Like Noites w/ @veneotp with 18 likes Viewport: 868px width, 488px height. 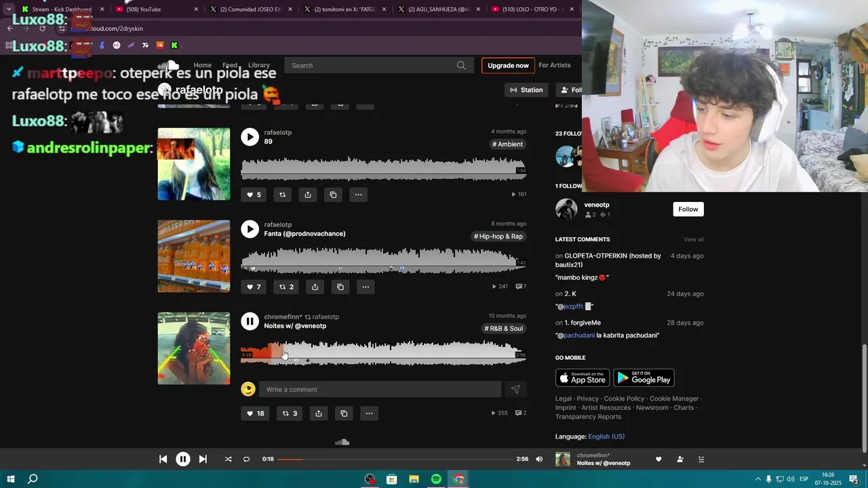[x=256, y=413]
